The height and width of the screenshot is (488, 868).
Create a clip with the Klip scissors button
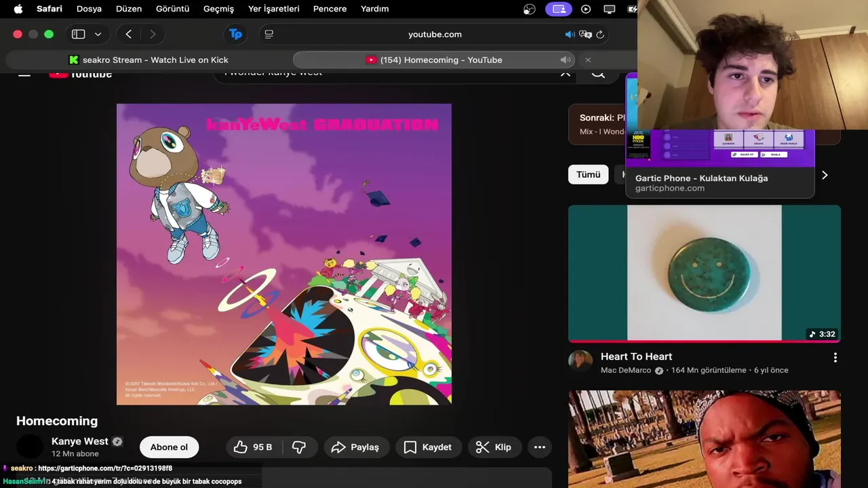[494, 447]
